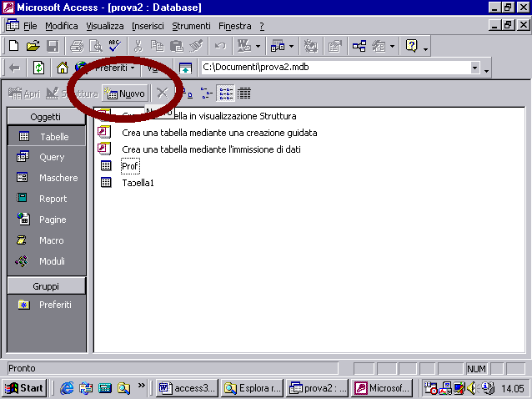Select Maschere in objects list

46,178
